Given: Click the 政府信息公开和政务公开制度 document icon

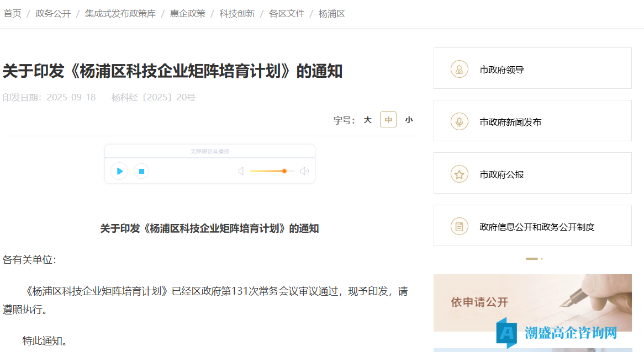Looking at the screenshot, I should pos(460,225).
